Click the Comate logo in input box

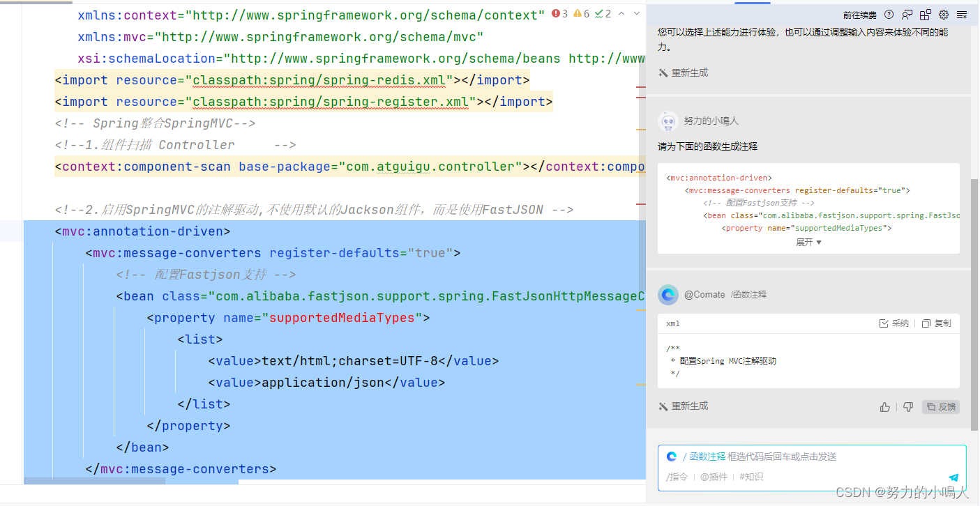click(x=672, y=457)
